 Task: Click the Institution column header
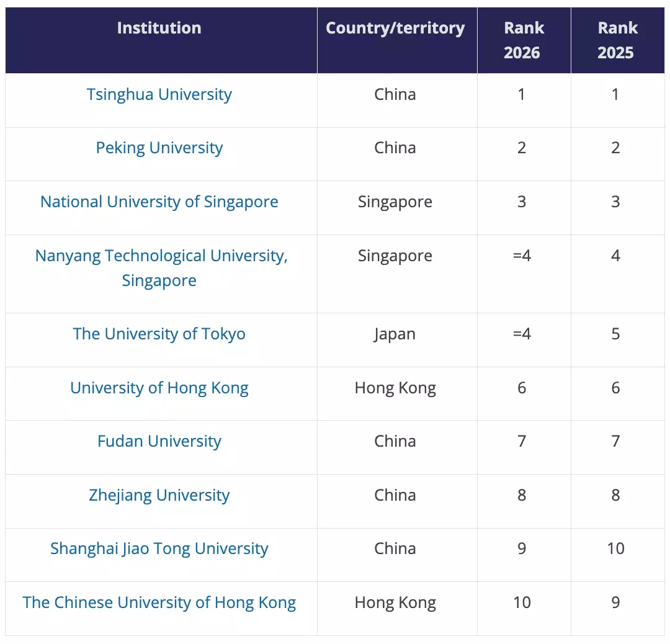(x=159, y=28)
